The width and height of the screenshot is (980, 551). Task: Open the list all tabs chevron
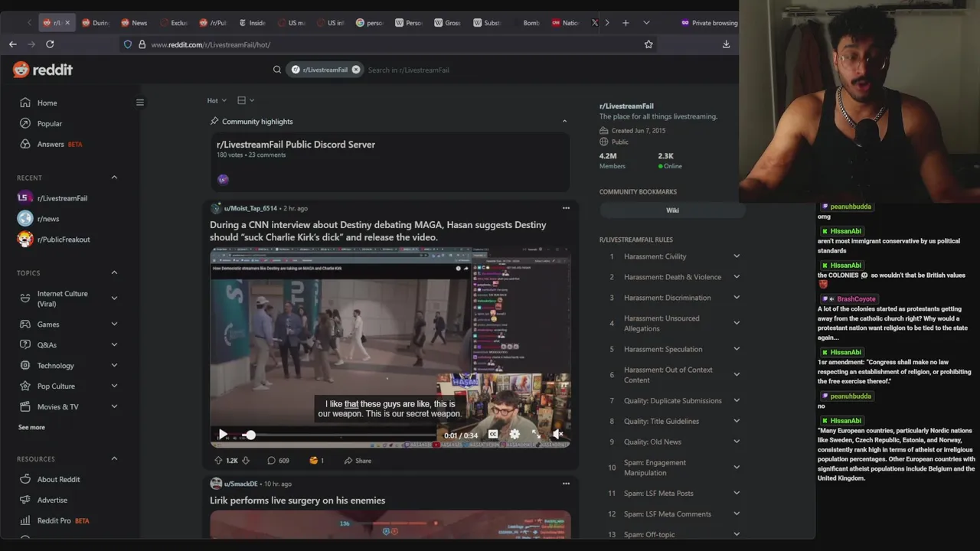(x=646, y=23)
